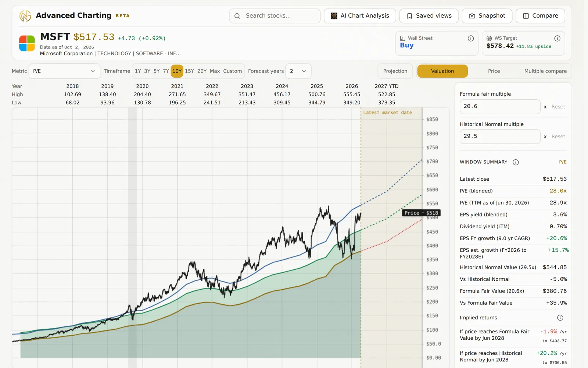Click the Historical Normal multiple input

tap(500, 137)
